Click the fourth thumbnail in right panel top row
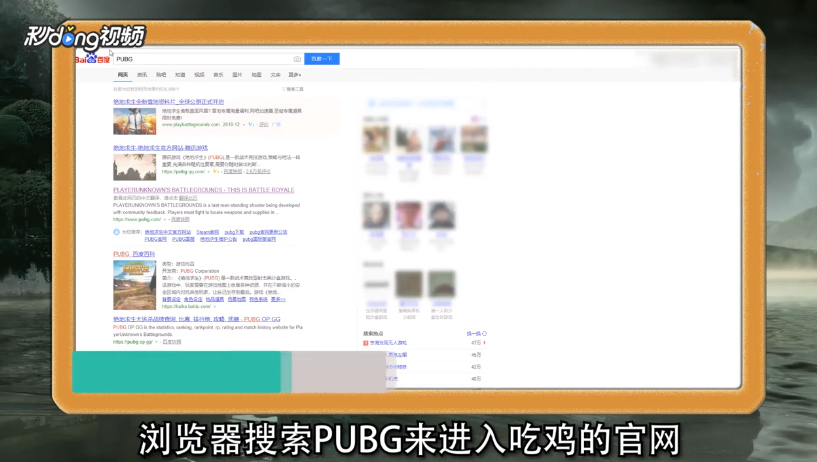 [474, 139]
